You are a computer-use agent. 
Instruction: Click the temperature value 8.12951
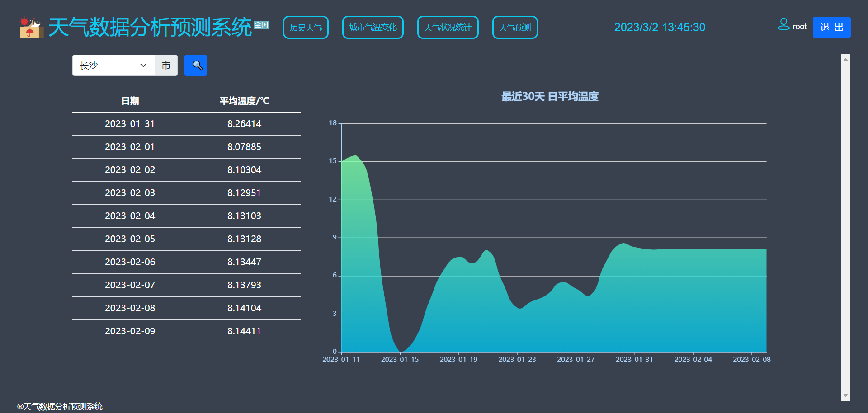point(244,193)
